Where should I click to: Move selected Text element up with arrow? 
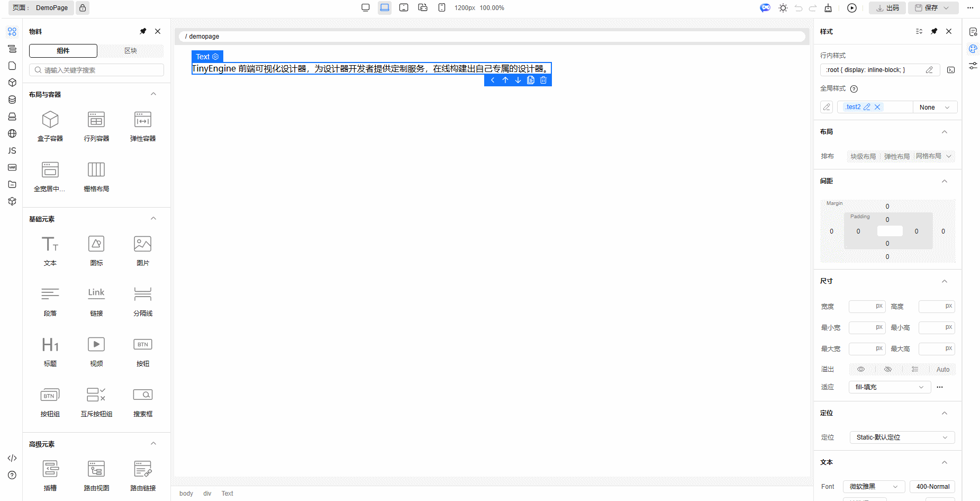pyautogui.click(x=505, y=80)
